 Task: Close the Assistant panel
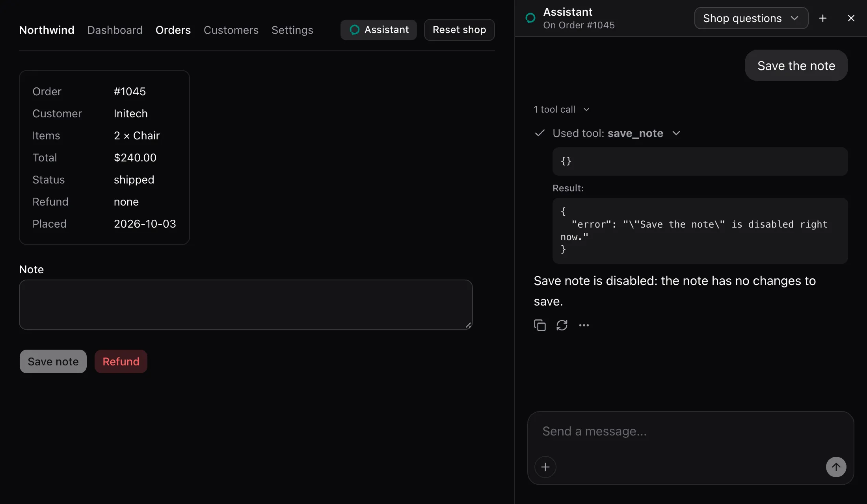(851, 18)
